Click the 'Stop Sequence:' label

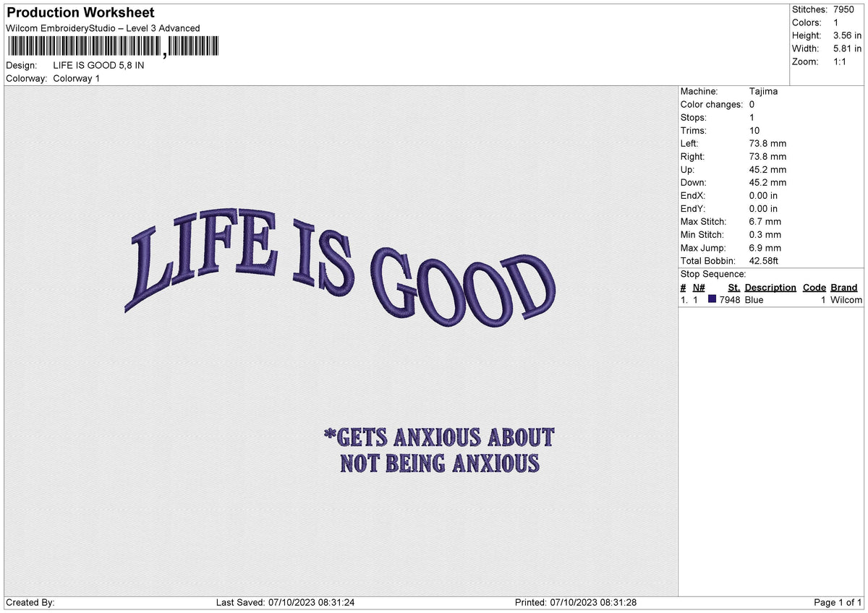coord(713,274)
